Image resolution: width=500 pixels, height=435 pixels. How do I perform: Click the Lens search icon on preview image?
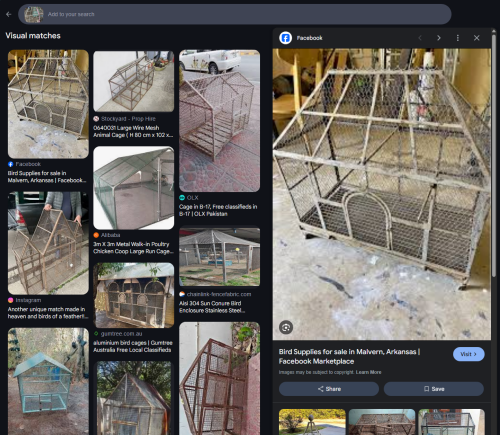pyautogui.click(x=286, y=327)
